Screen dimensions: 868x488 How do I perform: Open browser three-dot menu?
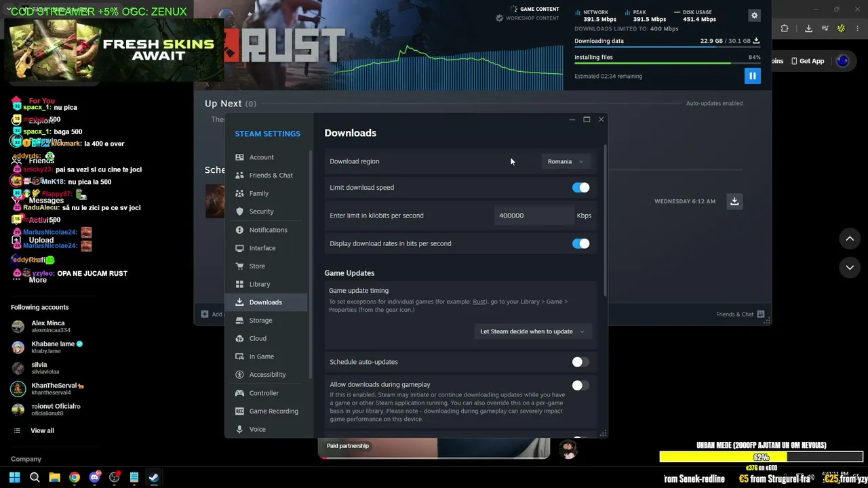click(x=858, y=28)
